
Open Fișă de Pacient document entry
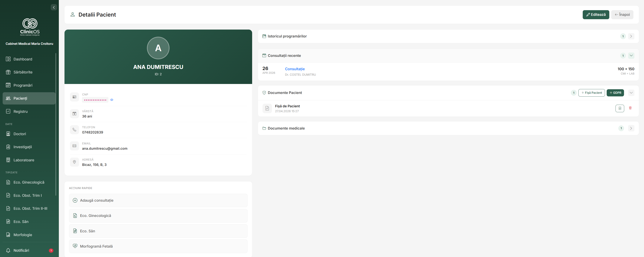tap(287, 106)
